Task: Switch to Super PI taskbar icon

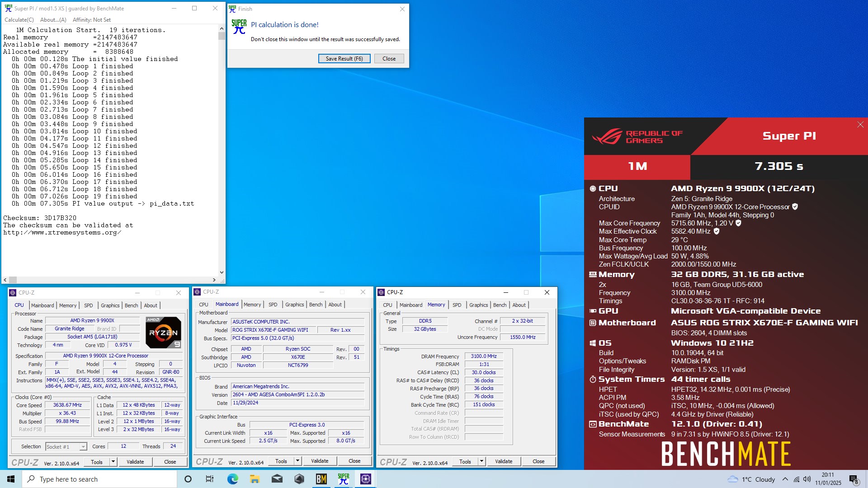Action: click(344, 479)
